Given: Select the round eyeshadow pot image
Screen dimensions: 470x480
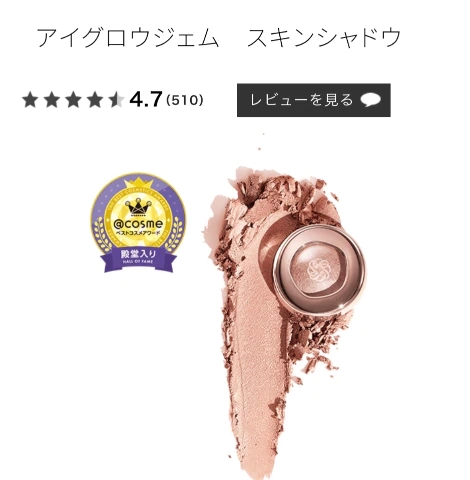Looking at the screenshot, I should point(319,269).
